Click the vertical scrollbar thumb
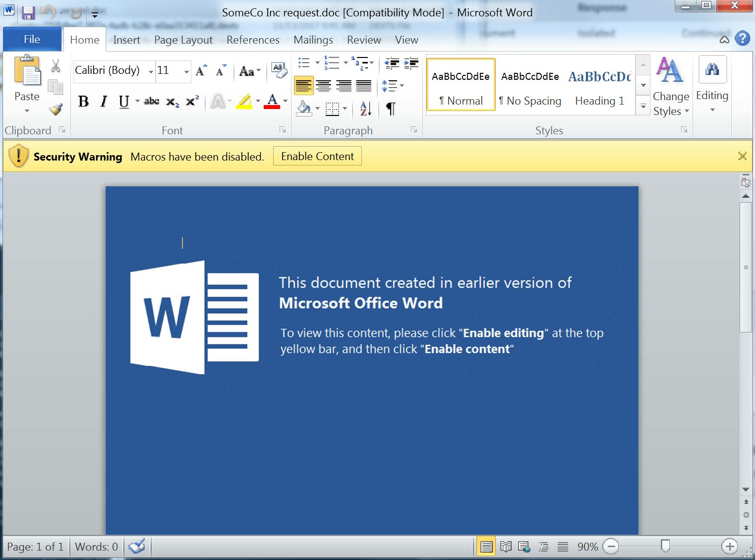The image size is (755, 560). (746, 267)
